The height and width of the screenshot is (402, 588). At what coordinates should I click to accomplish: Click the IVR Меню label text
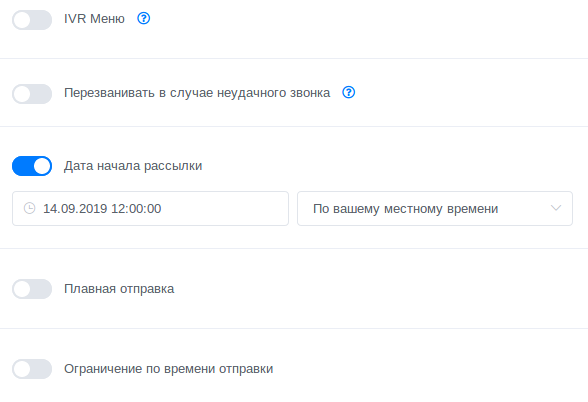tap(94, 18)
